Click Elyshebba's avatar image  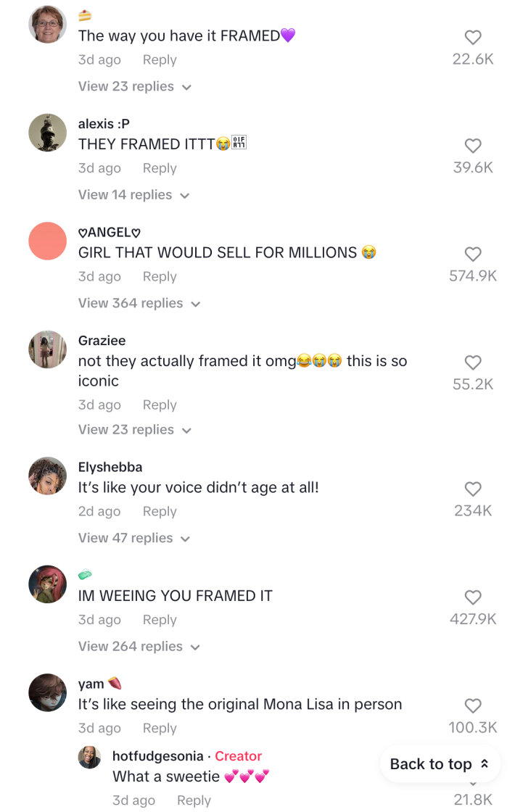click(47, 476)
